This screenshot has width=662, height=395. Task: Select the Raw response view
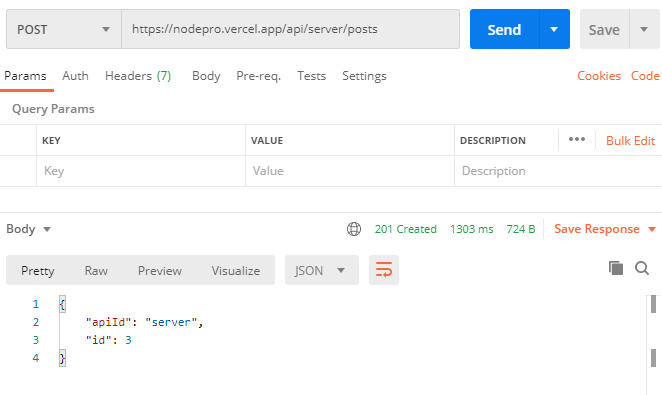pyautogui.click(x=96, y=271)
